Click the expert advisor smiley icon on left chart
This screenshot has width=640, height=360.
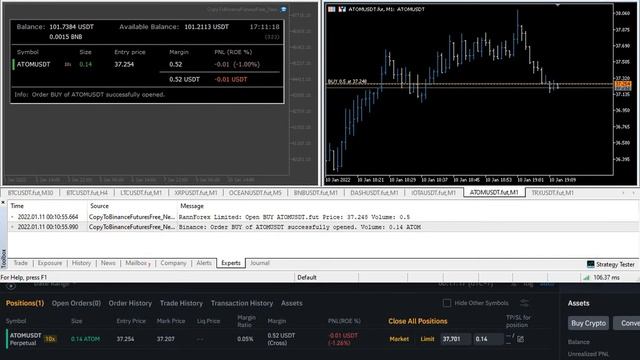tap(283, 9)
